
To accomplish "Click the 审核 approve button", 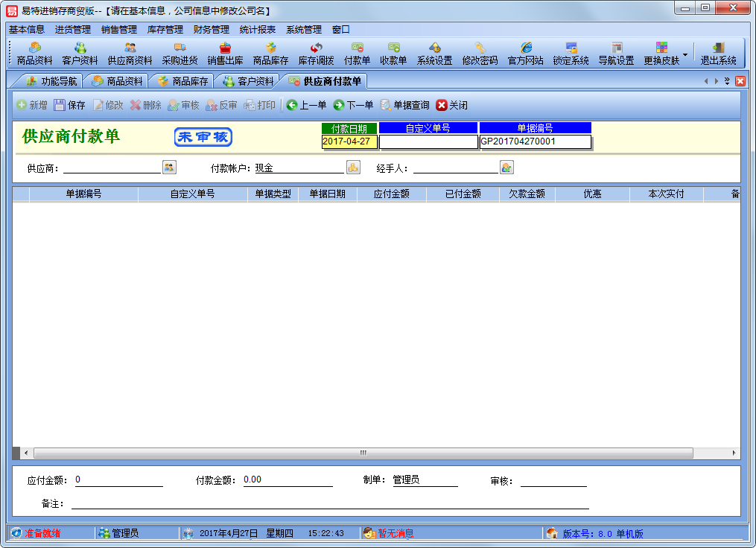I will coord(183,105).
